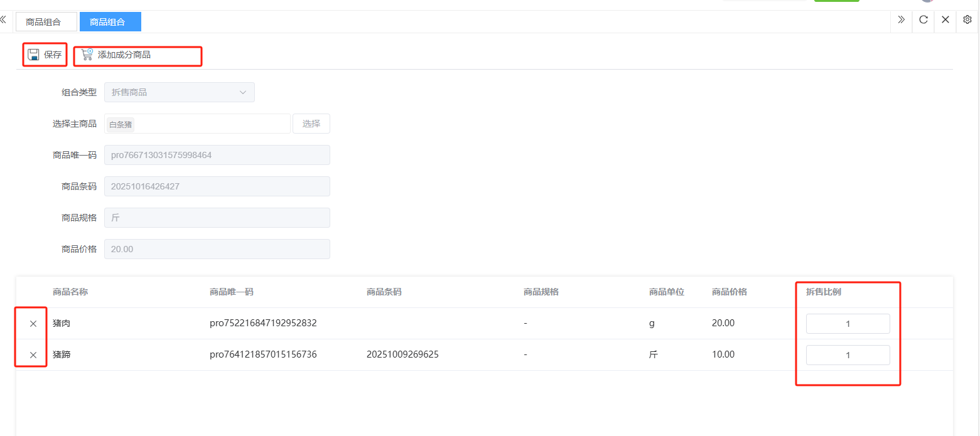
Task: Click the 拆售比例 input for 猪肉
Action: pos(848,324)
